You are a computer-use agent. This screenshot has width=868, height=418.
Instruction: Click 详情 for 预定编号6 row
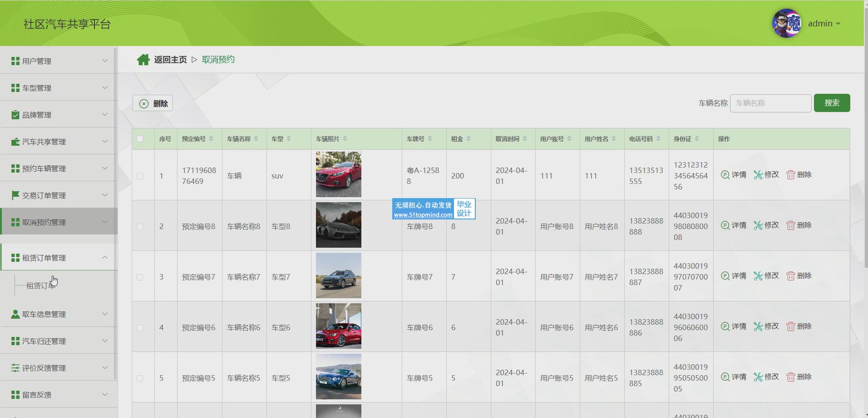coord(734,326)
